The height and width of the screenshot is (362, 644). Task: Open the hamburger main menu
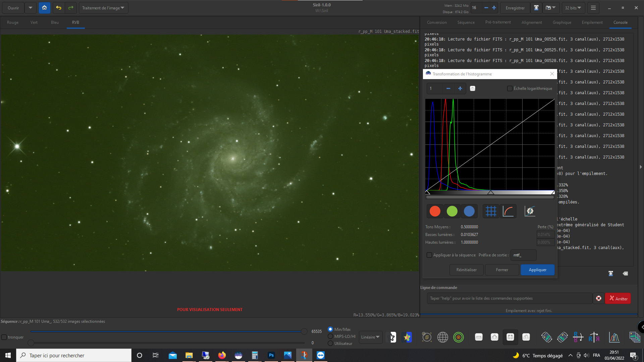593,8
